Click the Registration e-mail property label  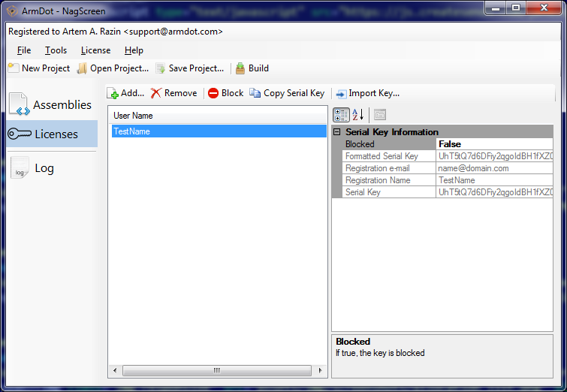[x=378, y=168]
